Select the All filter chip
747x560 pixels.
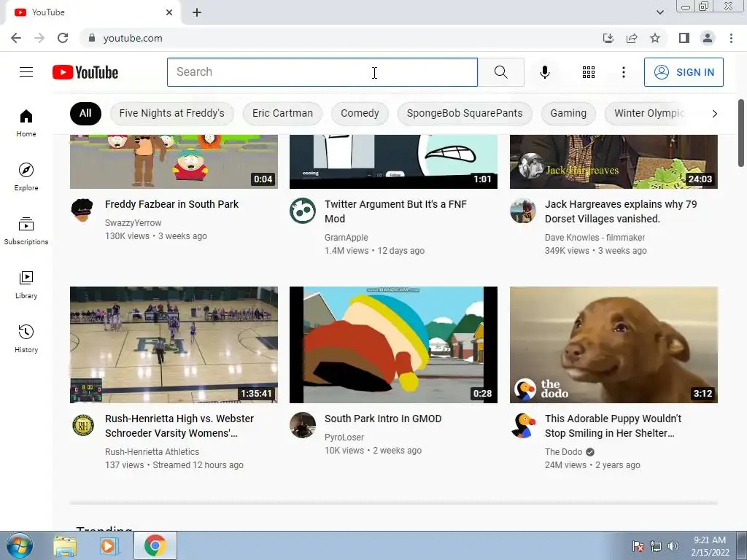click(85, 113)
